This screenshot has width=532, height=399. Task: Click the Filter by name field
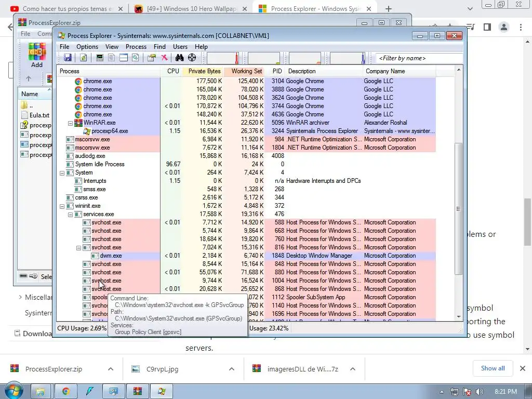(419, 58)
